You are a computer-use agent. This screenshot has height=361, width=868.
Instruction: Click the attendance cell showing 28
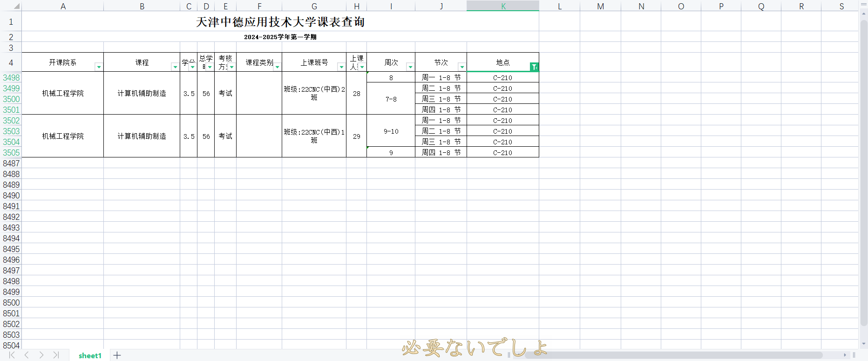357,93
